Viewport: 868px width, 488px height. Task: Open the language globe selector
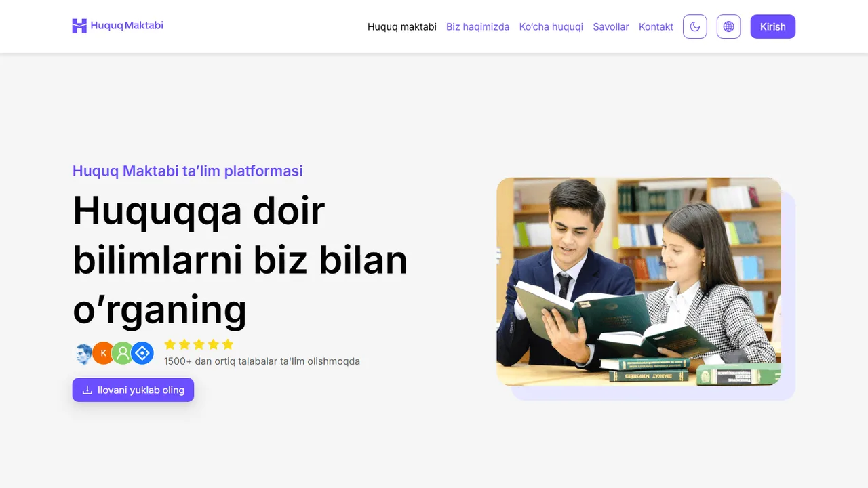tap(729, 26)
